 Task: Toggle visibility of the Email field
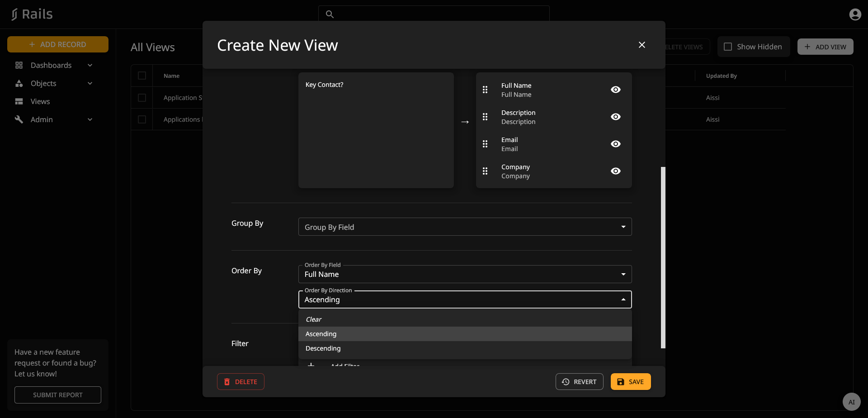(x=615, y=144)
